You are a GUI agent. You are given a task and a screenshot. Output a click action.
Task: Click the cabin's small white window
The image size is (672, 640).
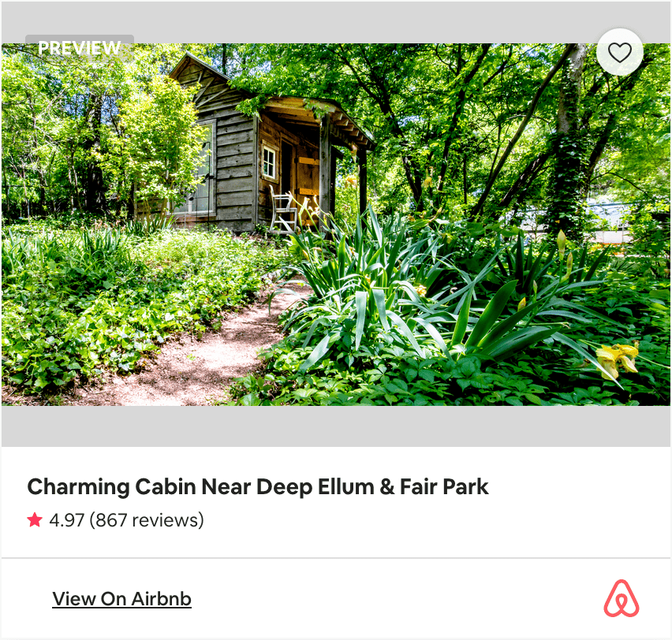click(269, 162)
